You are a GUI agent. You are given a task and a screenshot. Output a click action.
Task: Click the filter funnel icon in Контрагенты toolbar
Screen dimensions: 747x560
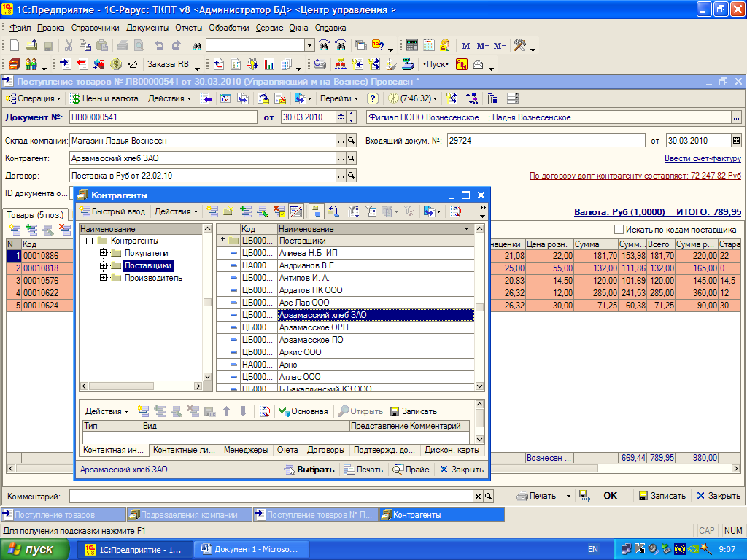(353, 211)
